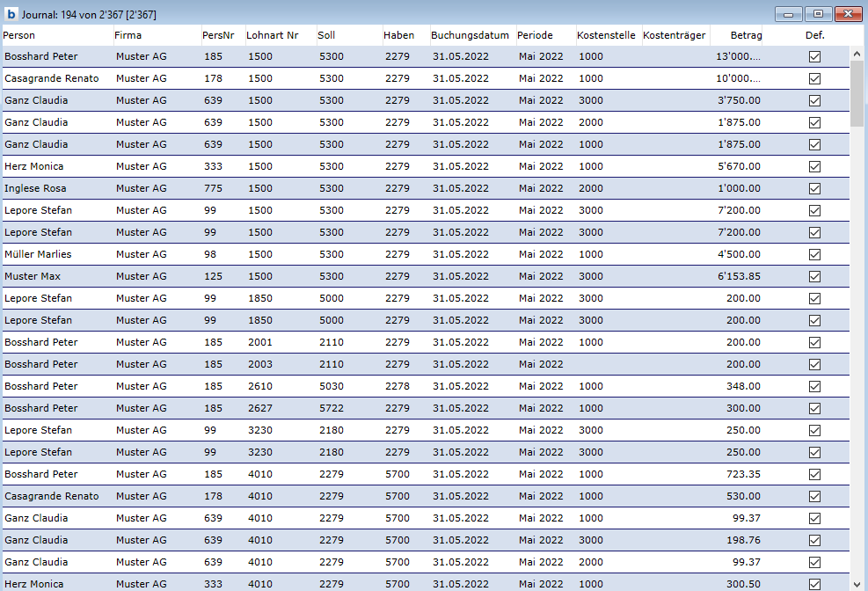Uncheck Def. checkbox for Müller Marlies row

(814, 254)
